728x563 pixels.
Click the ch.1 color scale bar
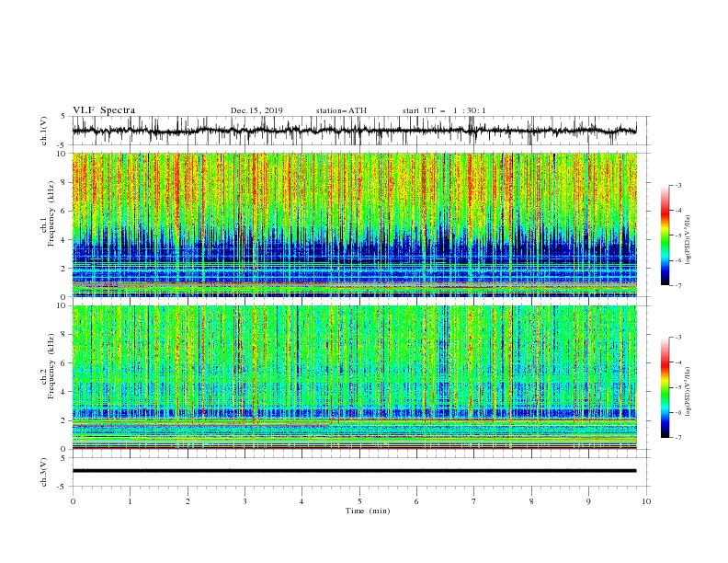coord(665,236)
